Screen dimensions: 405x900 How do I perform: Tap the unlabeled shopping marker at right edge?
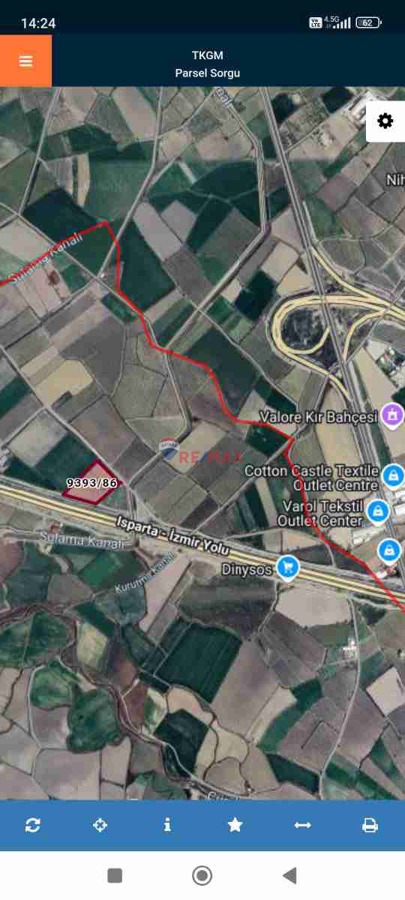point(390,552)
